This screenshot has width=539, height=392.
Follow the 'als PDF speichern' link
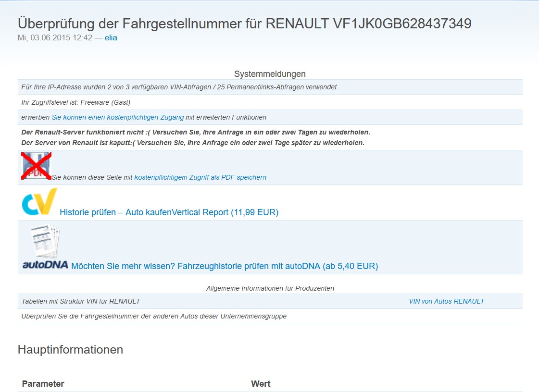[200, 177]
